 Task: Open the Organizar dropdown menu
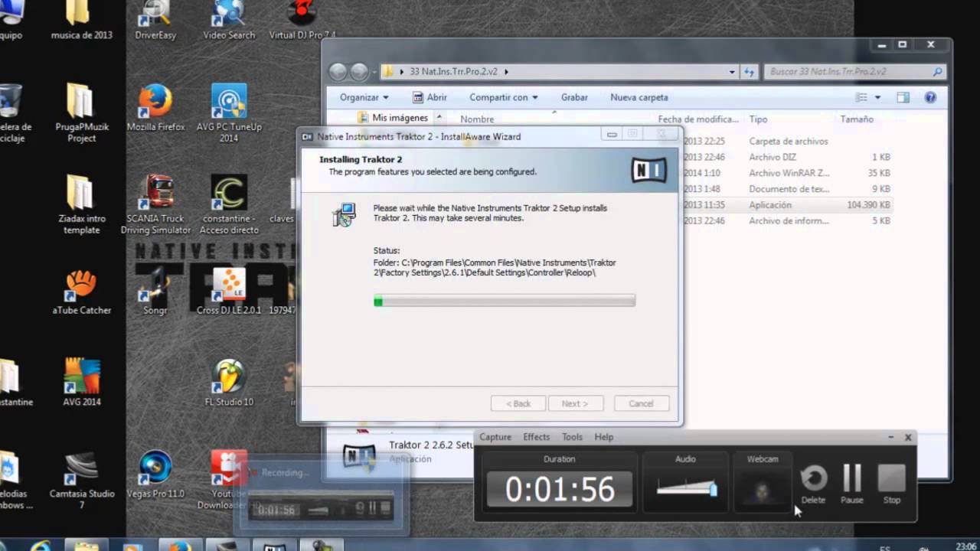[364, 97]
